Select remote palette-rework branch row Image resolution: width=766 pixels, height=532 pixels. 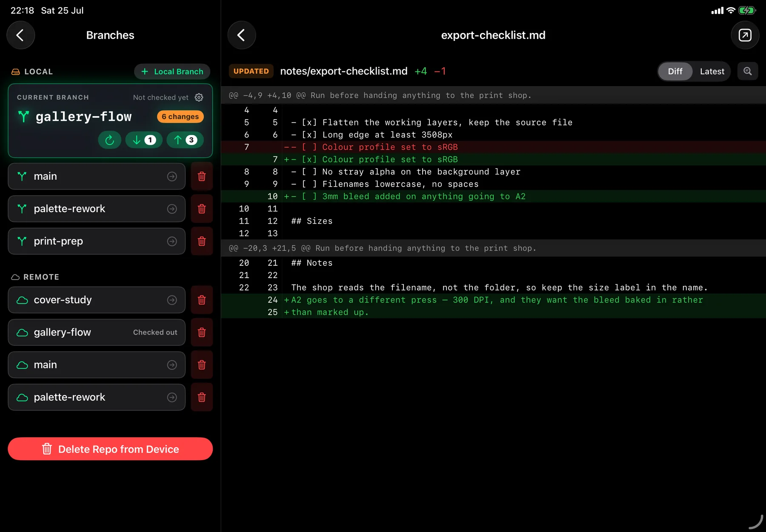coord(97,397)
